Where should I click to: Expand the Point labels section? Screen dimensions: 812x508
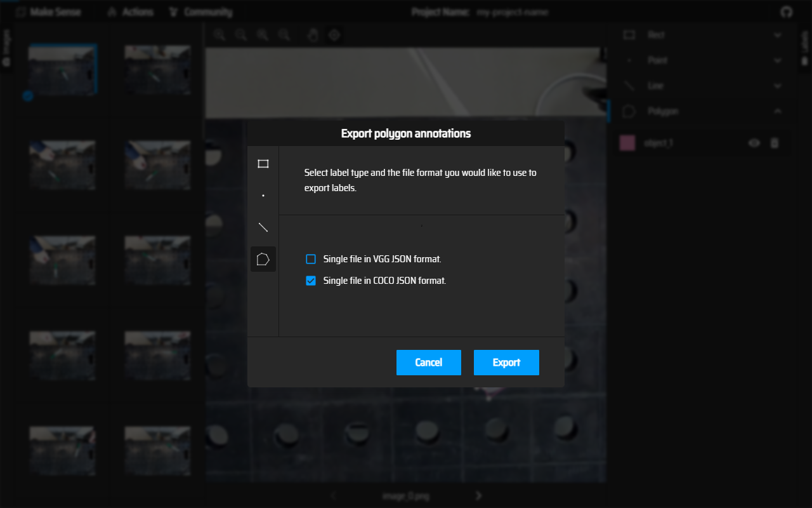pyautogui.click(x=778, y=60)
